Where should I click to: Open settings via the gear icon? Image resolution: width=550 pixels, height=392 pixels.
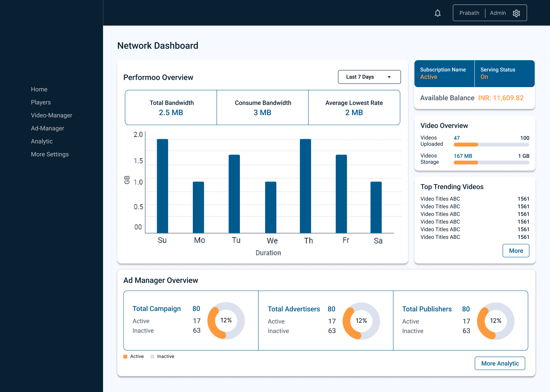click(516, 13)
